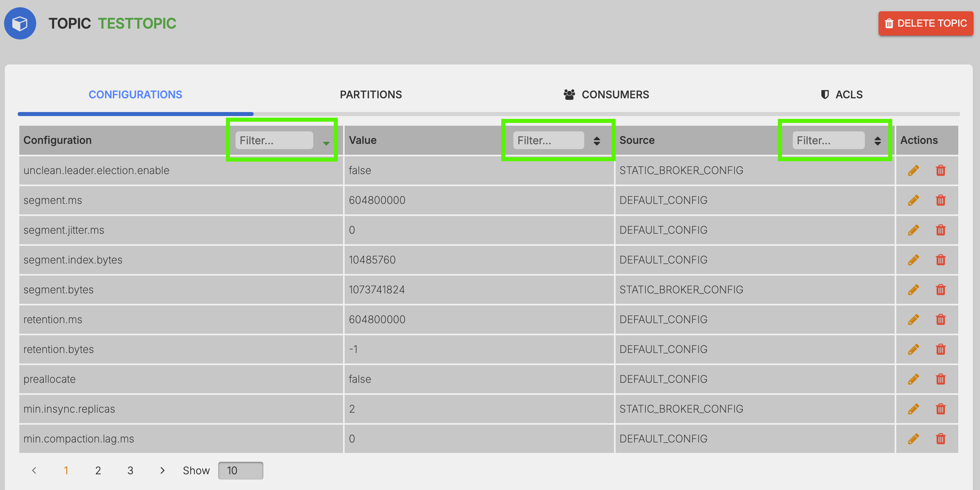The width and height of the screenshot is (980, 490).
Task: Edit the segment.jitter.ms configuration value
Action: pyautogui.click(x=913, y=230)
